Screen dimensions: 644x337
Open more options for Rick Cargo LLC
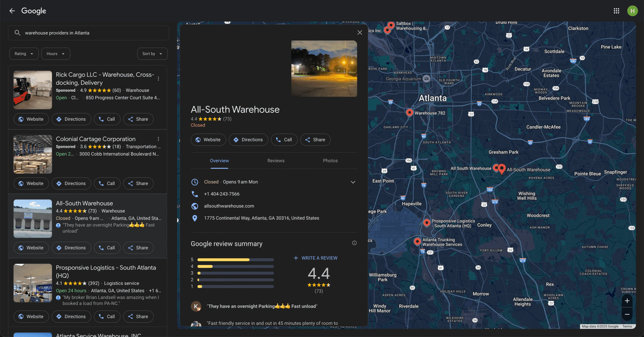(158, 79)
